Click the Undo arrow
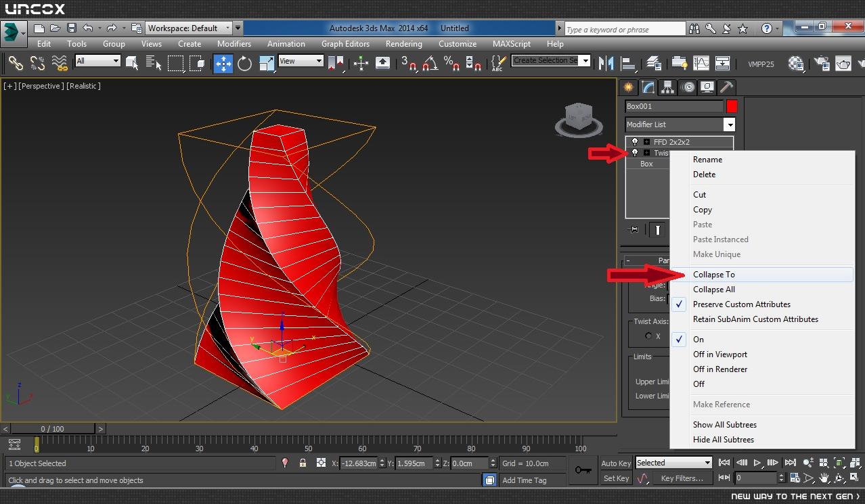 tap(87, 28)
